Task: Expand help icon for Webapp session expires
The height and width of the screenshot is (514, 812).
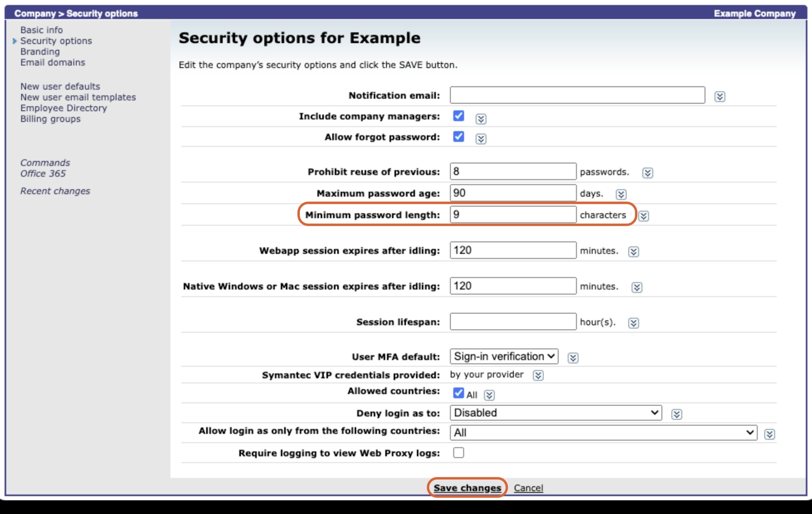Action: coord(633,252)
